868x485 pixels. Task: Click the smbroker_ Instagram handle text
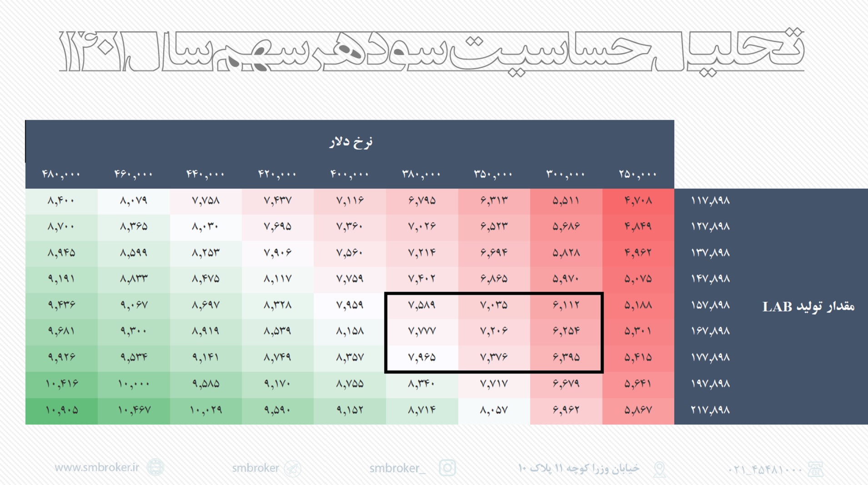pos(397,468)
